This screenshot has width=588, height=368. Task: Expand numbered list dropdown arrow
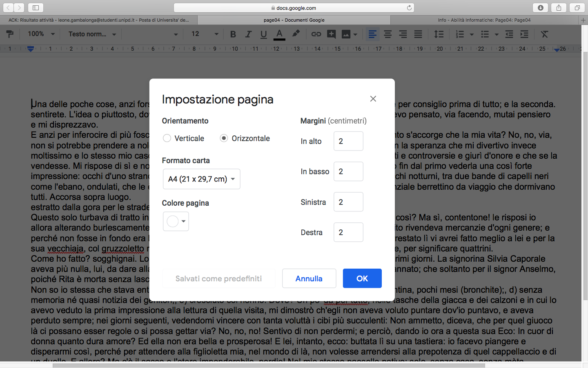(x=472, y=34)
